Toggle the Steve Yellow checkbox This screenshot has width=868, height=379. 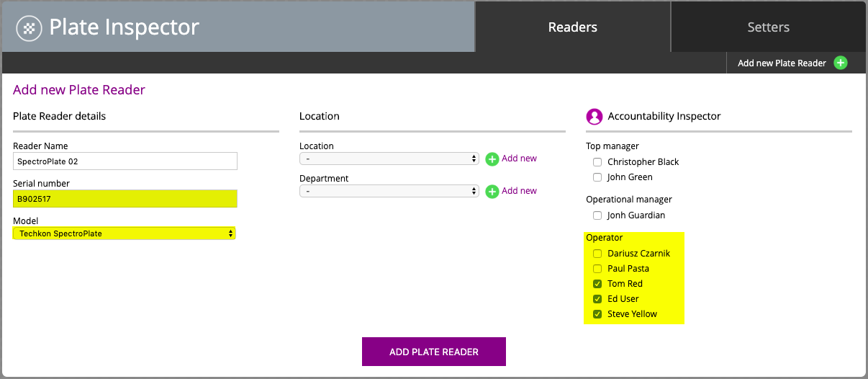pos(597,314)
